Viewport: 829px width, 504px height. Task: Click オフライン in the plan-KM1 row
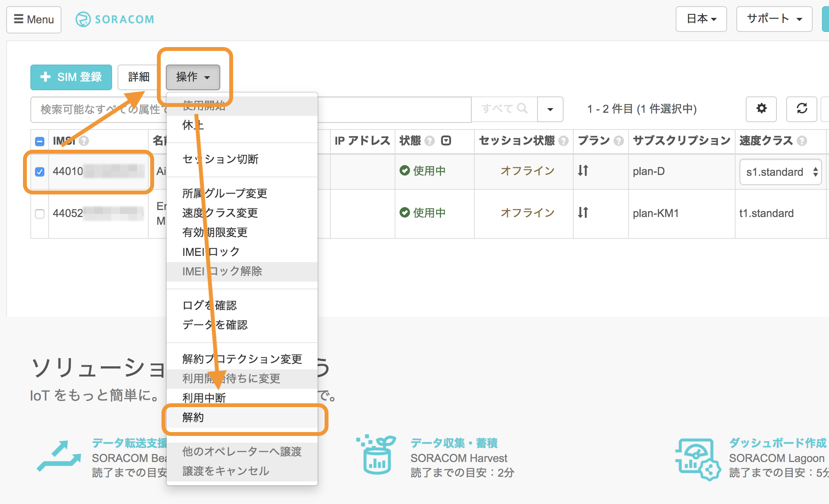point(528,213)
